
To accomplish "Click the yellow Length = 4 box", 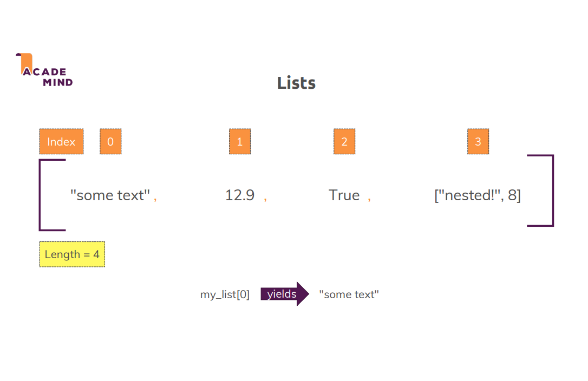I will coord(72,254).
